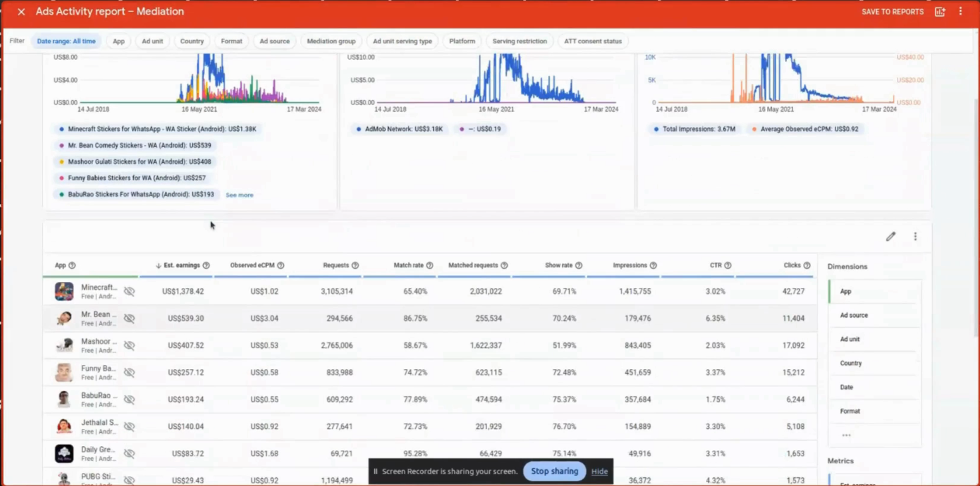Viewport: 980px width, 486px height.
Task: Select the Format dimension
Action: tap(850, 411)
